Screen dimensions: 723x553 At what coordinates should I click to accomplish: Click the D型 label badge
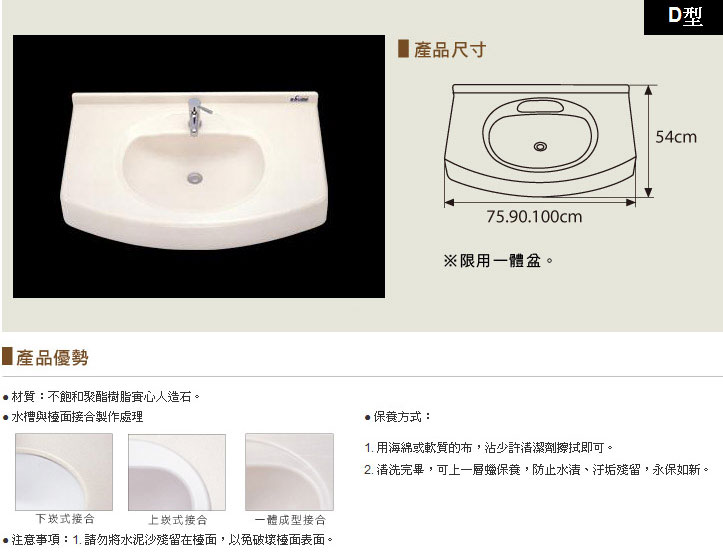click(x=683, y=17)
